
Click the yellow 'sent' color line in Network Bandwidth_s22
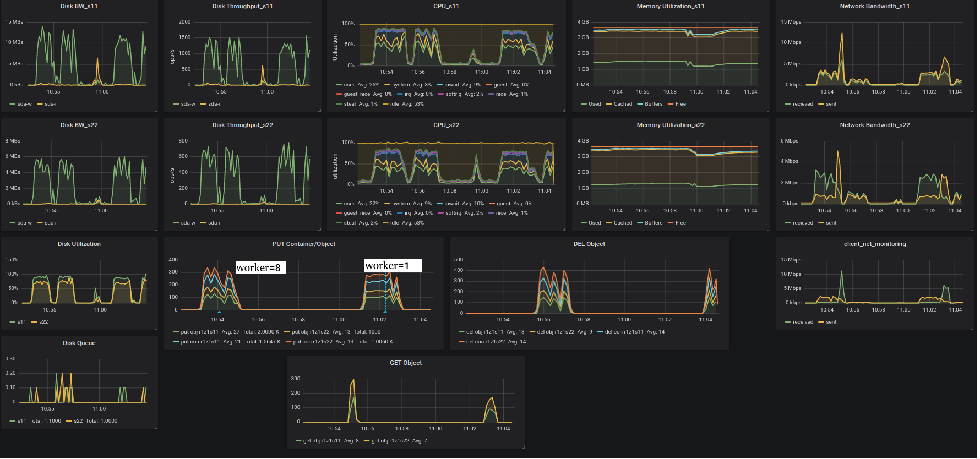[821, 223]
